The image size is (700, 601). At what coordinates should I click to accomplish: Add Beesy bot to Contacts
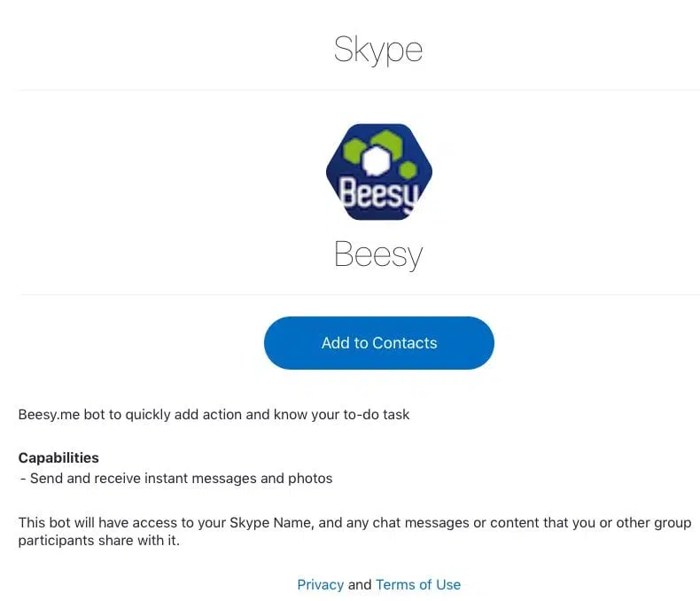(x=379, y=343)
